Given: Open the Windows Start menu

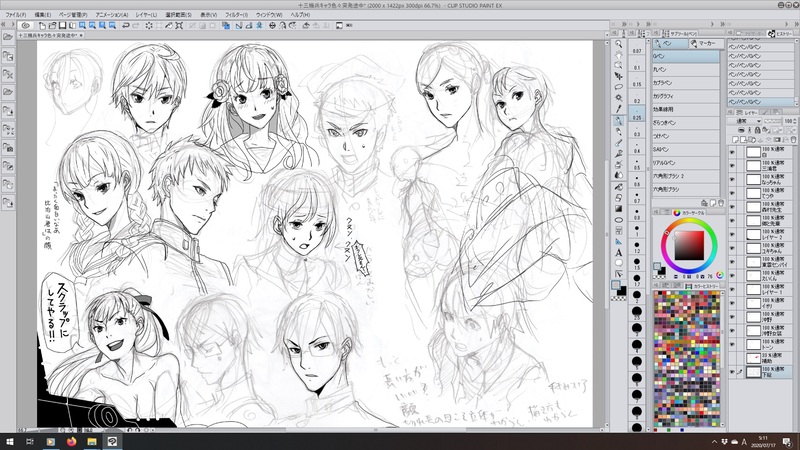Looking at the screenshot, I should point(10,441).
